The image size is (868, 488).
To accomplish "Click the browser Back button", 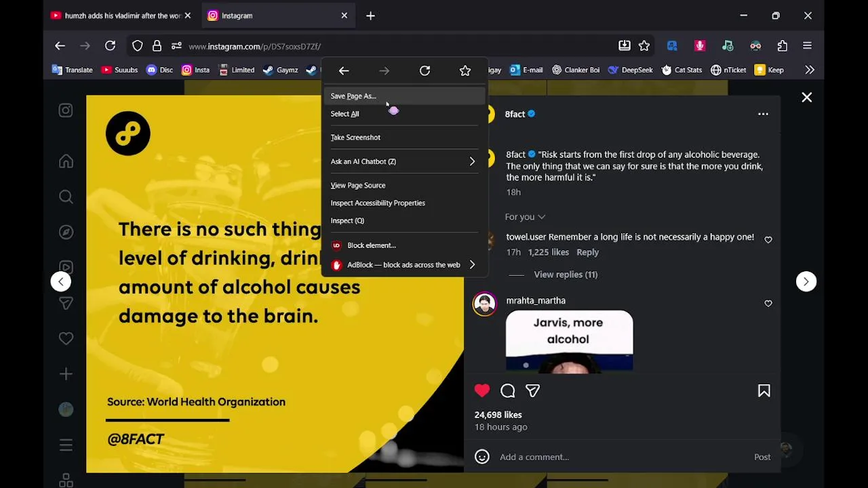I will tap(60, 46).
